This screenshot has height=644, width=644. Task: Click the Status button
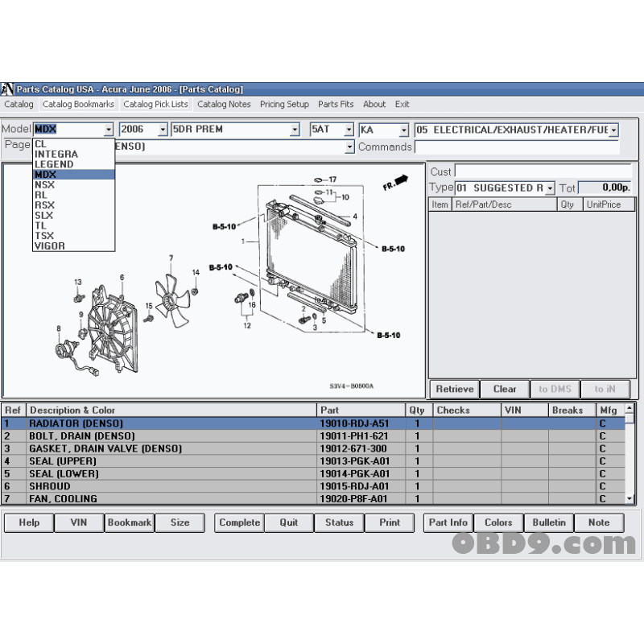click(x=339, y=522)
